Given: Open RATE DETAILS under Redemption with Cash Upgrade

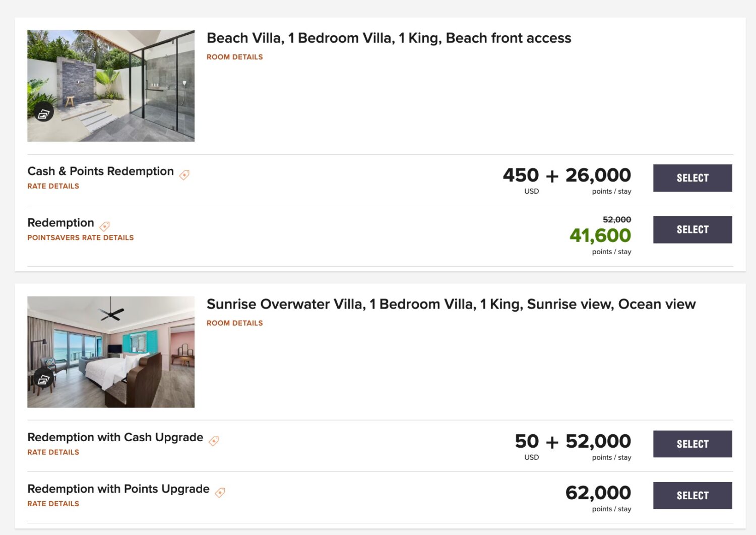Looking at the screenshot, I should coord(53,452).
